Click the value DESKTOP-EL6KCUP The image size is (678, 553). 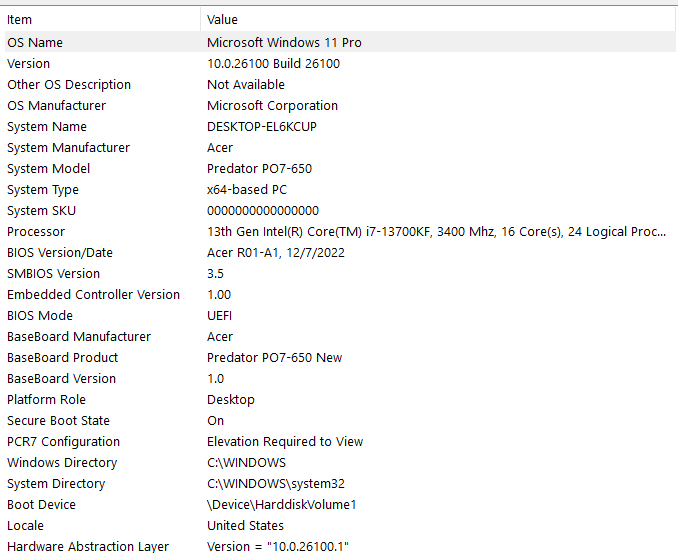262,127
